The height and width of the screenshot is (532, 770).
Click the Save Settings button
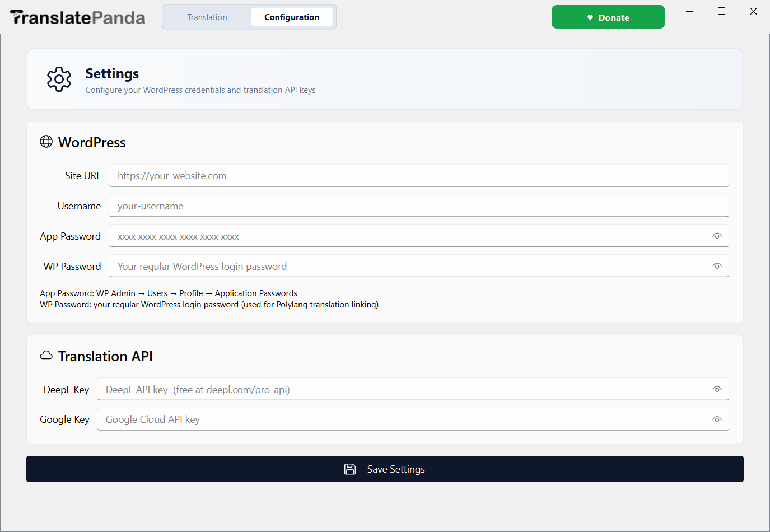[x=385, y=469]
